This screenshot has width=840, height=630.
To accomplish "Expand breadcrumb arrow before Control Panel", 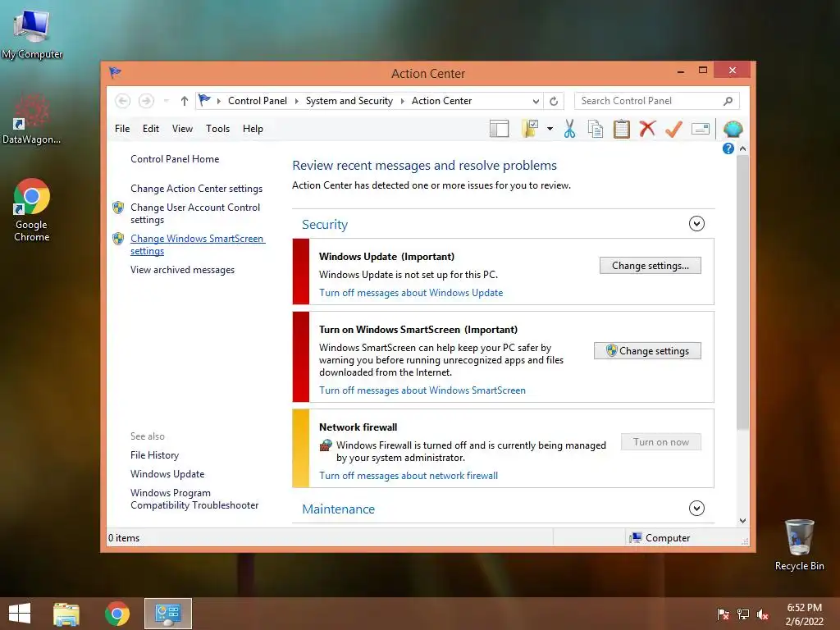I will pos(218,101).
